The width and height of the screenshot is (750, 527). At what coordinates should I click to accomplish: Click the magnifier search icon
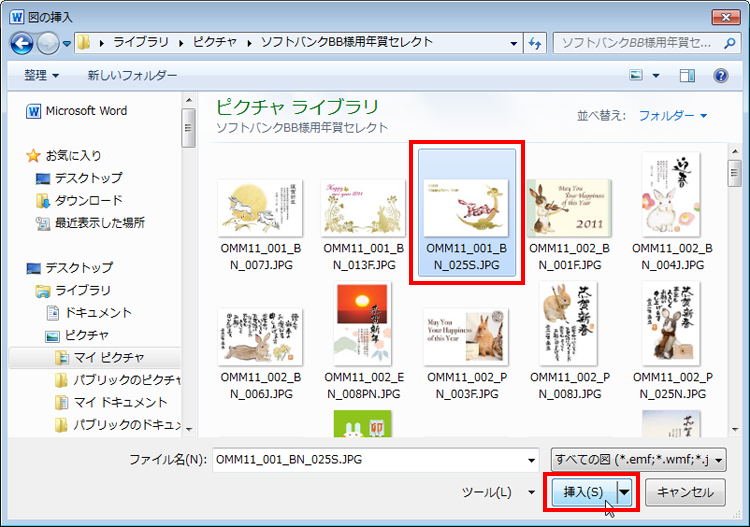(x=729, y=44)
